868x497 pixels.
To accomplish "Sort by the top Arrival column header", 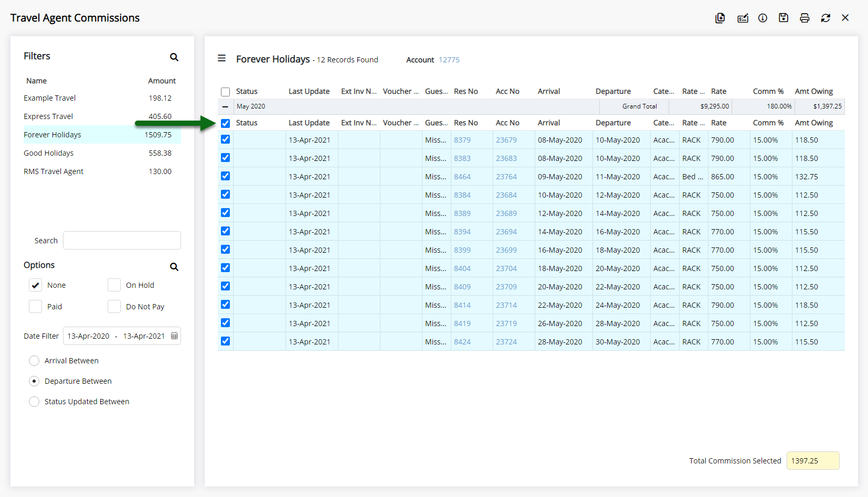I will click(549, 91).
